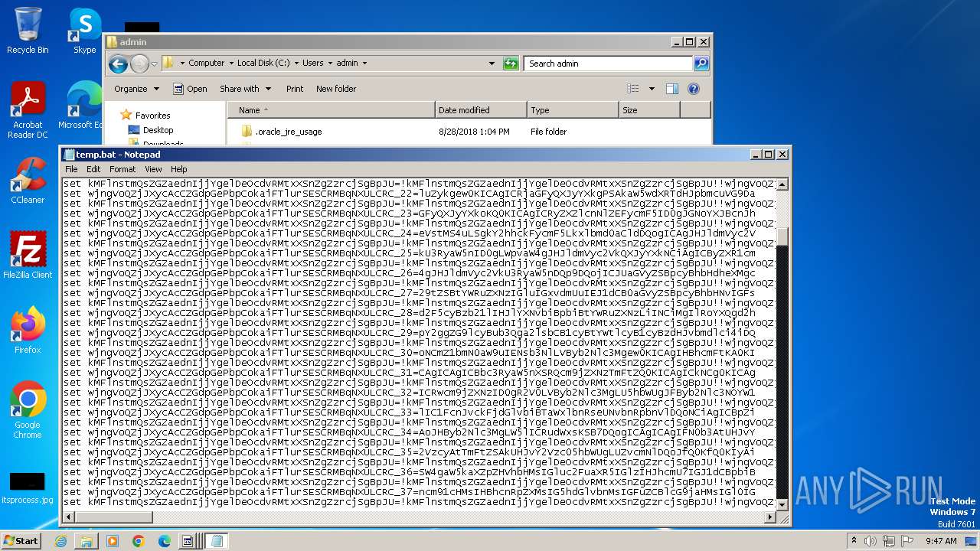Image resolution: width=980 pixels, height=551 pixels.
Task: Expand Share with dropdown in Explorer
Action: [x=244, y=89]
